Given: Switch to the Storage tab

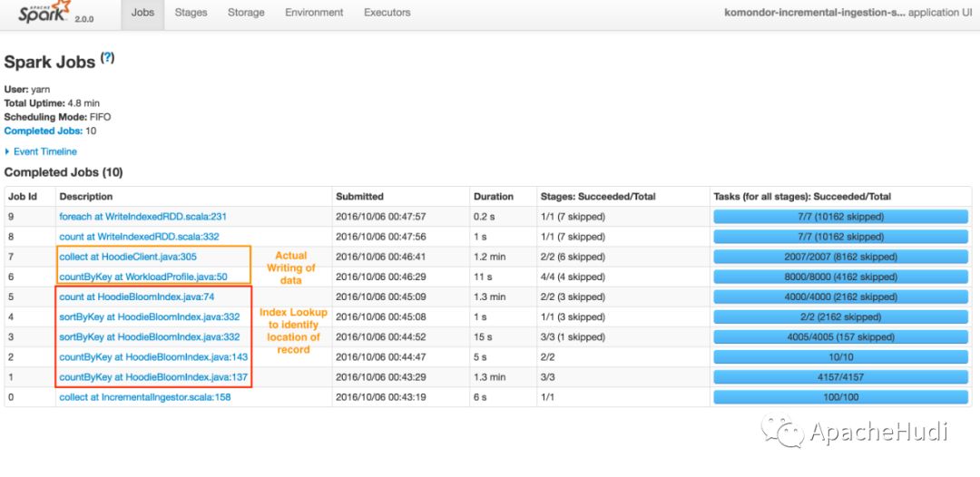Looking at the screenshot, I should point(246,13).
